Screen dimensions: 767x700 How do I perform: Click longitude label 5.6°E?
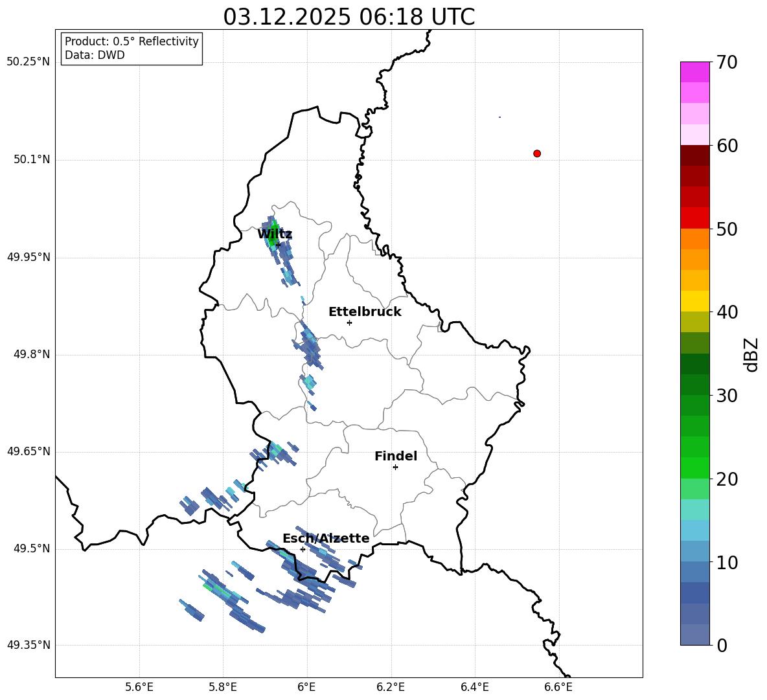(139, 687)
